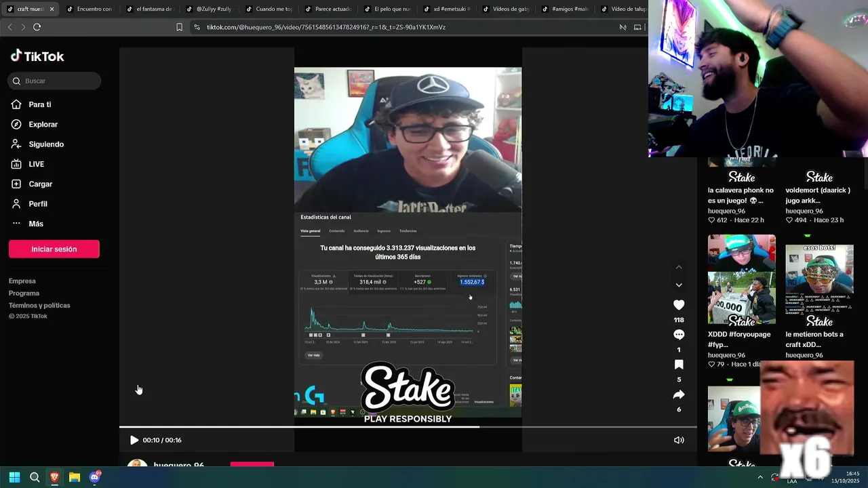Screen dimensions: 868x488
Task: Open the 'XDDD #foryoupage' video thumbnail
Action: pos(742,279)
